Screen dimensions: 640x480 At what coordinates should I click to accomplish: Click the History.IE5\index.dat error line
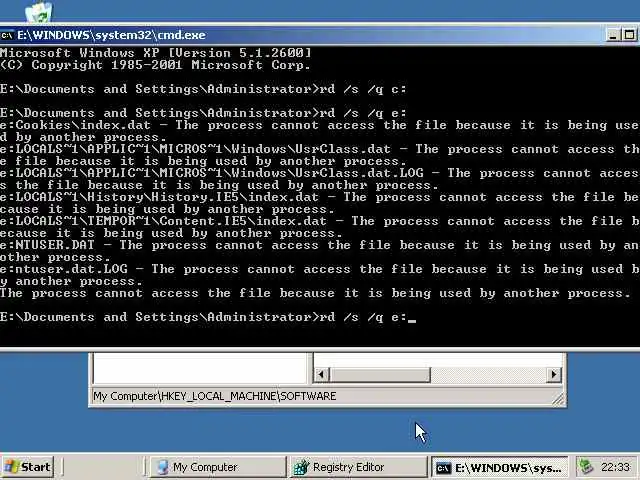tap(320, 203)
